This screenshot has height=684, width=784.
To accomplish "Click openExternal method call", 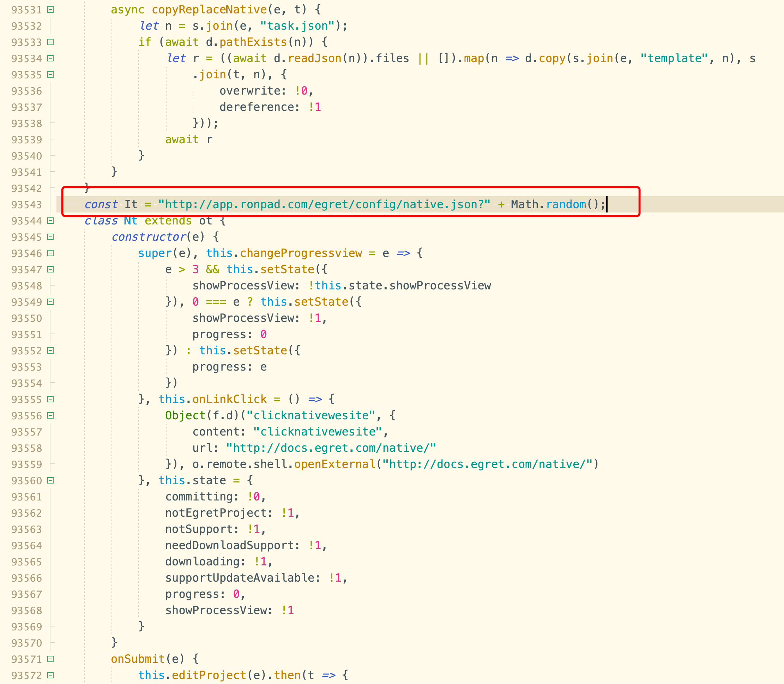I will 335,464.
